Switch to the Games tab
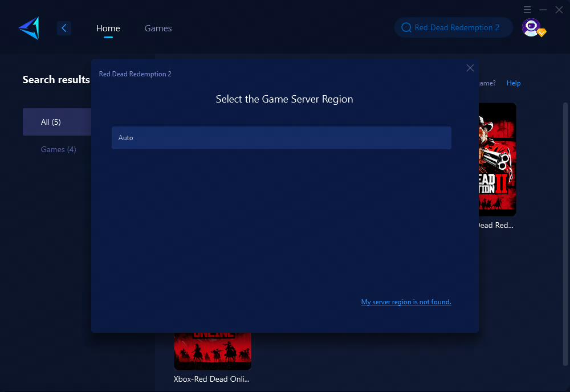 [158, 28]
